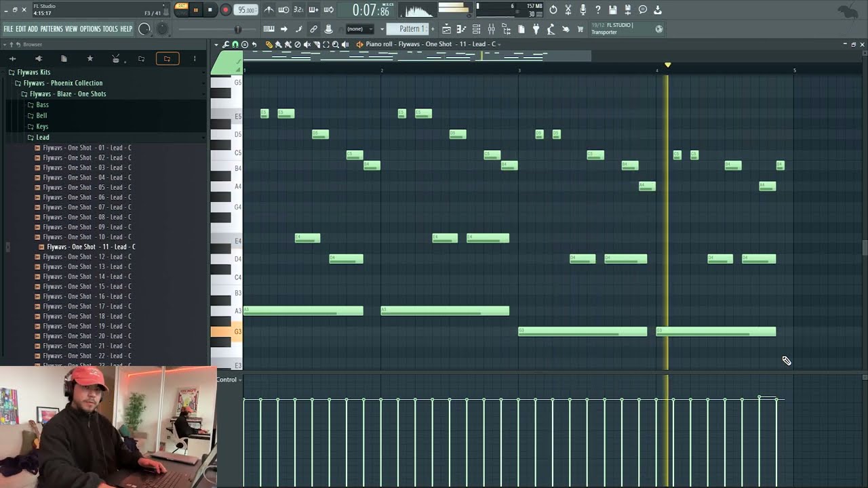Open the shopping cart content library
The height and width of the screenshot is (488, 868).
click(580, 29)
